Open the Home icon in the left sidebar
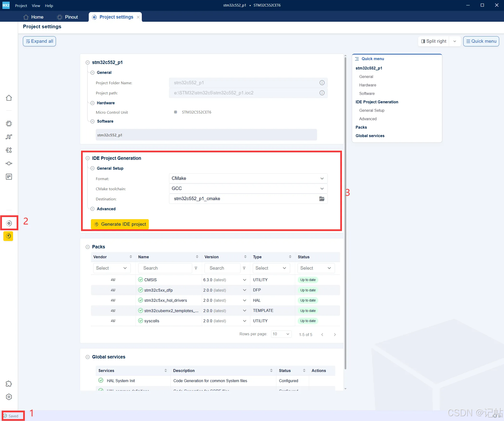 pyautogui.click(x=9, y=98)
